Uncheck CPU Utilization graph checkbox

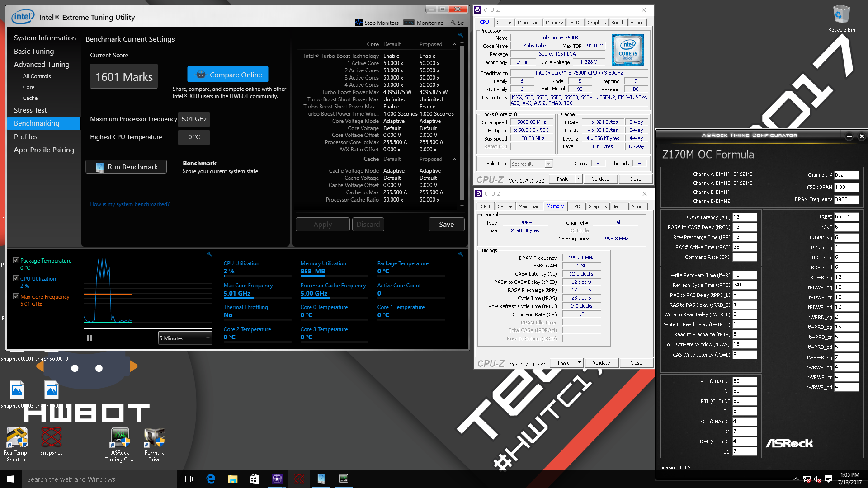coord(16,278)
